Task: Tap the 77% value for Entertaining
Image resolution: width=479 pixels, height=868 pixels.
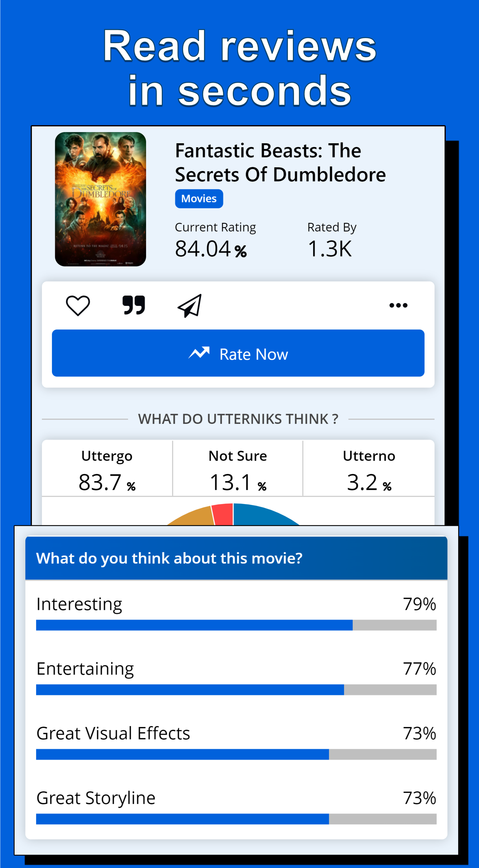Action: (419, 669)
